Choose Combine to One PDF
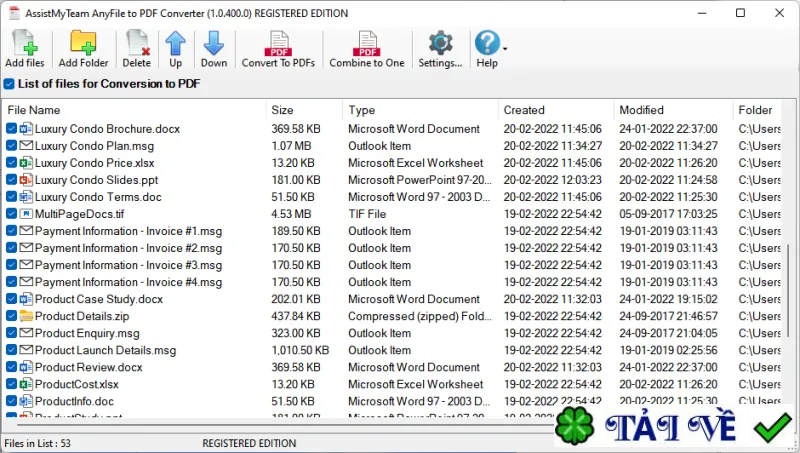The height and width of the screenshot is (453, 800). 367,49
